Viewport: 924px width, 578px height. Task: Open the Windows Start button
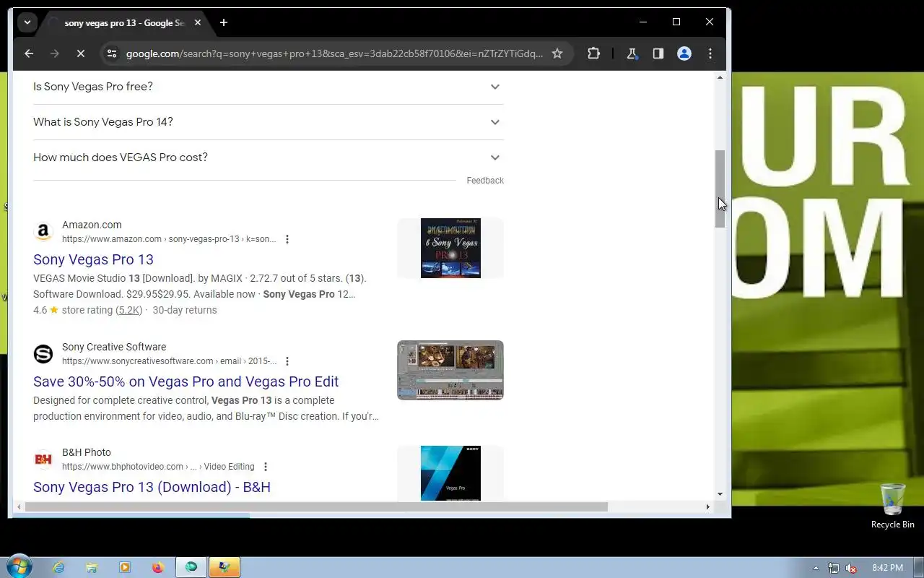(19, 566)
